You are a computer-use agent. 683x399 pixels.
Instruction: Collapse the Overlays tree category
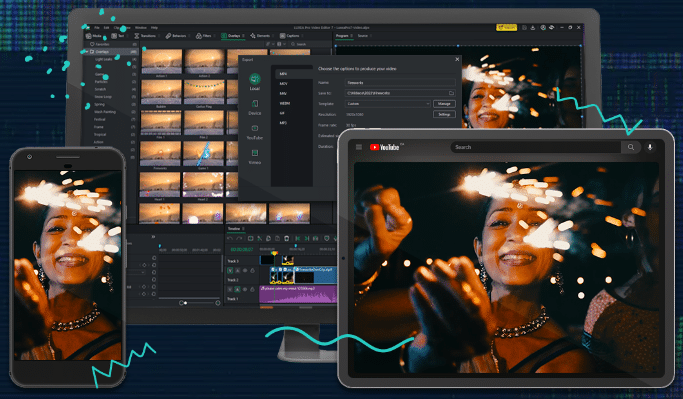click(86, 52)
